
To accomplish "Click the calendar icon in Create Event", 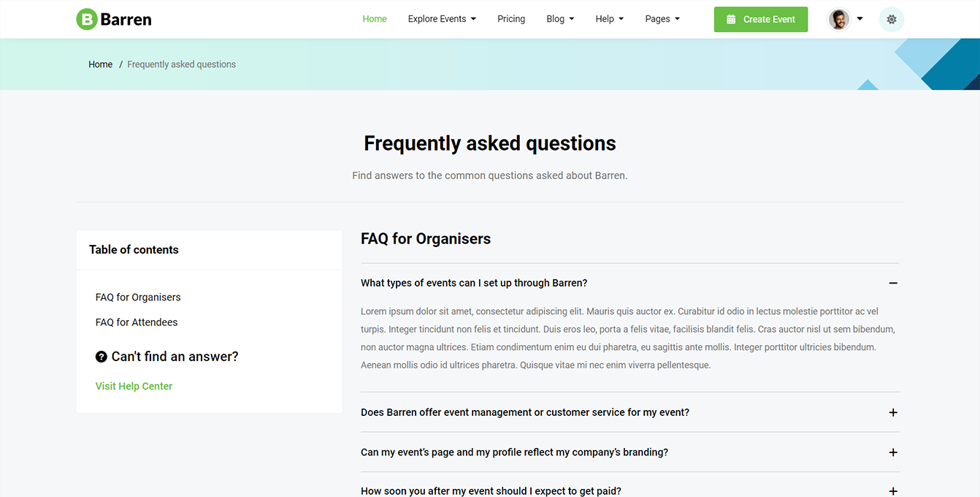I will [731, 20].
